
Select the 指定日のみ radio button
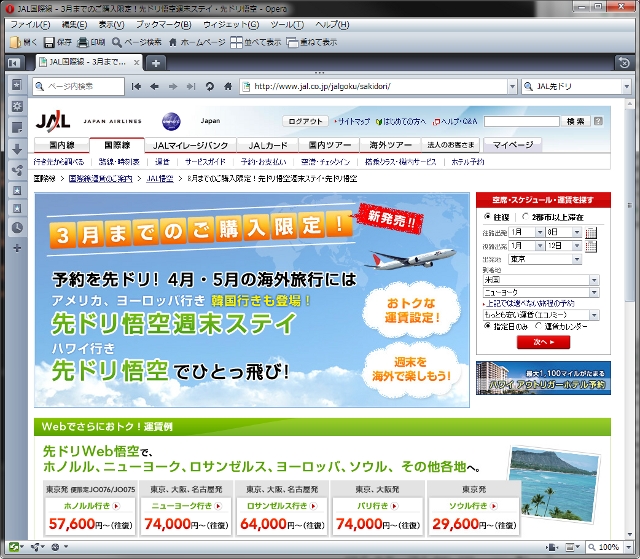pos(487,326)
